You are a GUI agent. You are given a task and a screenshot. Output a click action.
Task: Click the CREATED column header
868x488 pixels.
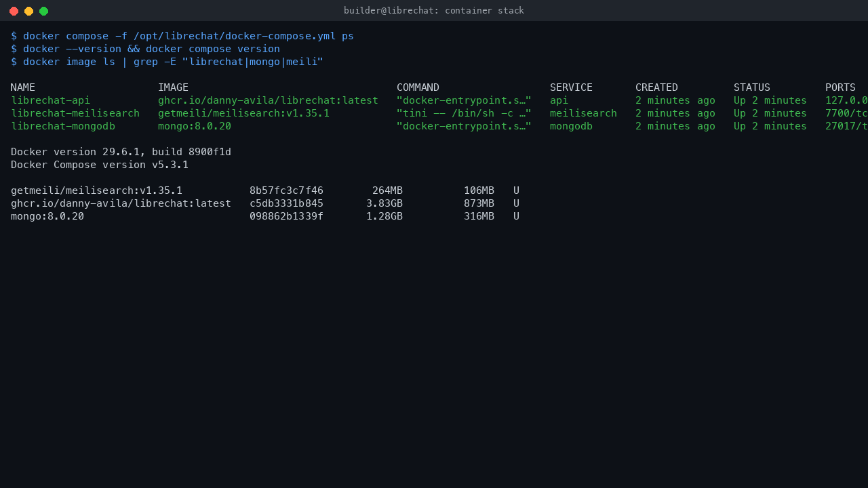coord(656,87)
